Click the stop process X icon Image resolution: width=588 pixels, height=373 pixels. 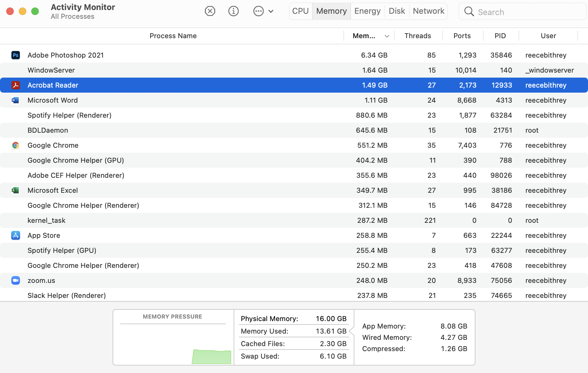coord(210,11)
